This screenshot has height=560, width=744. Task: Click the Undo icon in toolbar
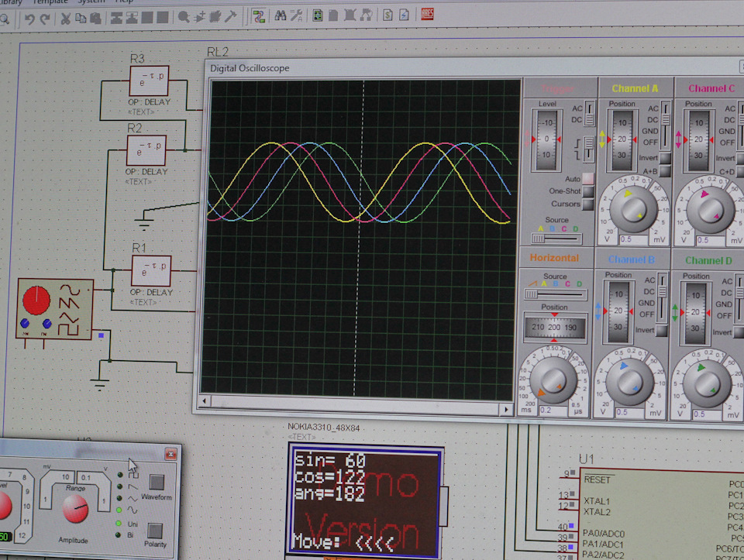click(29, 19)
